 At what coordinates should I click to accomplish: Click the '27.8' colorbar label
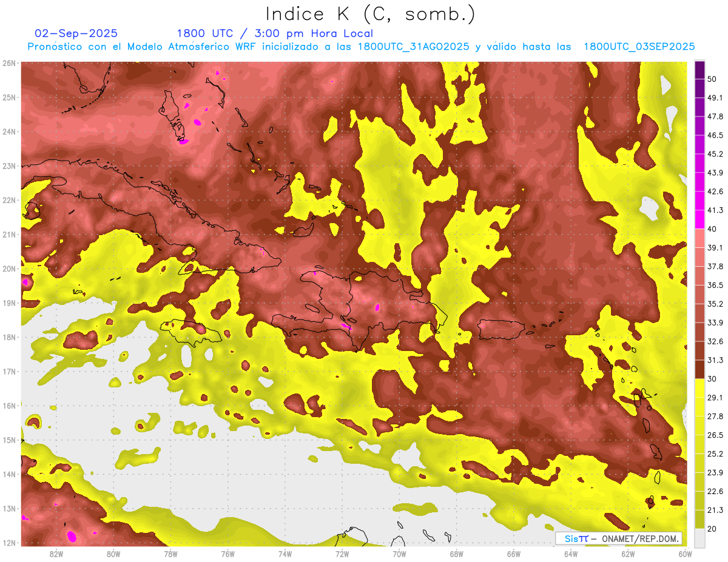click(715, 416)
